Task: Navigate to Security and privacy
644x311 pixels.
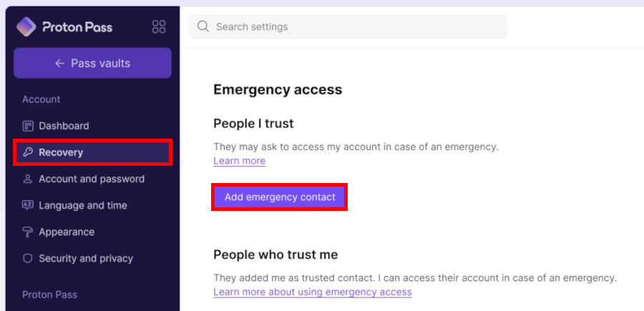Action: (x=85, y=258)
